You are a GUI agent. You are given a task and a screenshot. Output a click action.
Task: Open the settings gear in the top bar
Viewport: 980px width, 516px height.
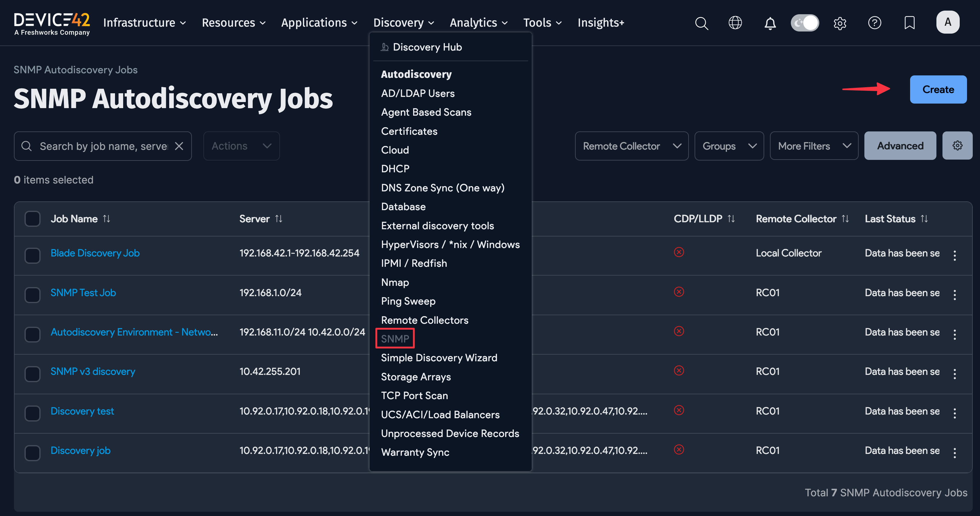[840, 23]
